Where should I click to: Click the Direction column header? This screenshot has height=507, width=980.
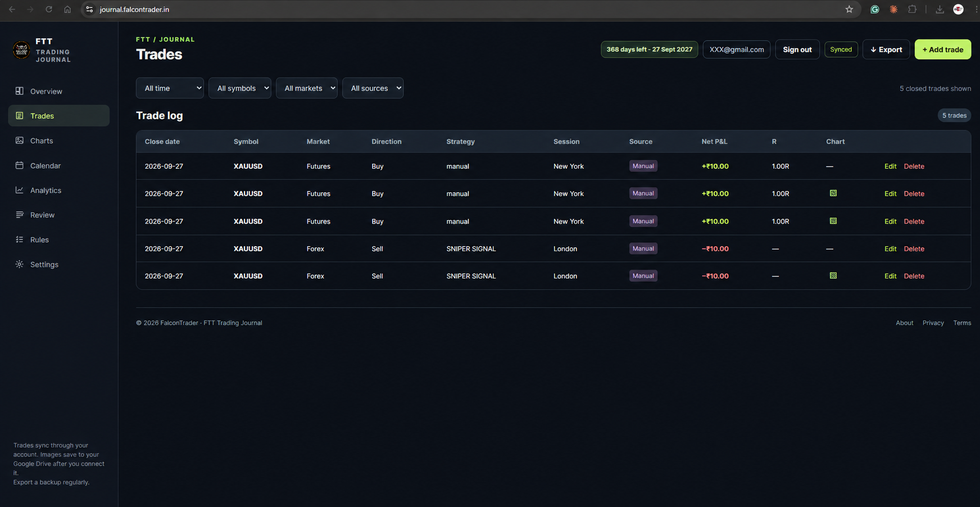pyautogui.click(x=387, y=142)
